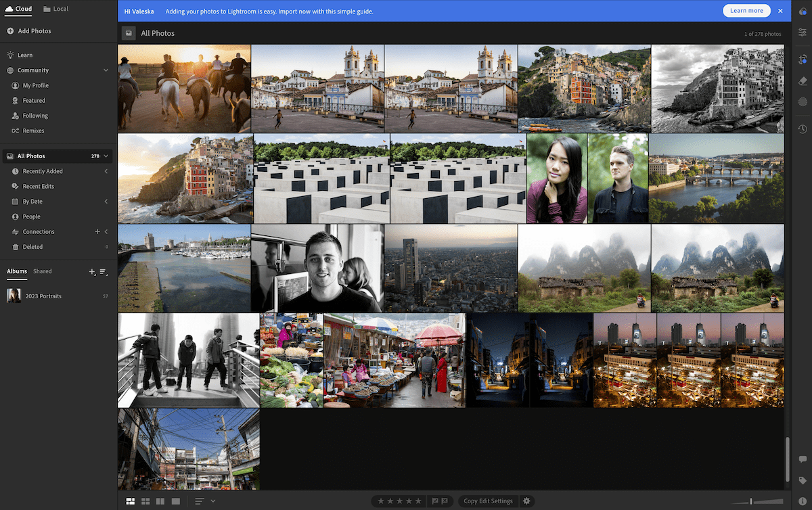Screen dimensions: 812x510
Task: Toggle the Reject flag on selected photo
Action: (445, 501)
